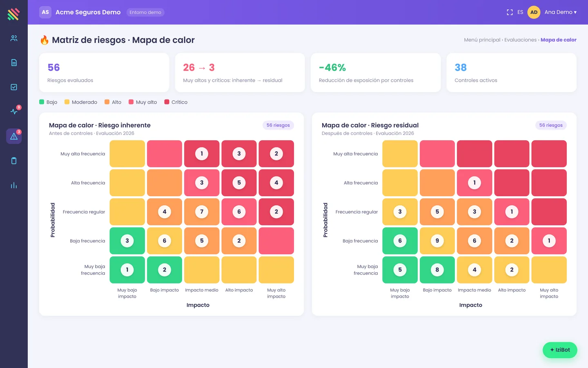Screen dimensions: 588x368
Task: Toggle the Crítico legend filter
Action: (x=176, y=102)
